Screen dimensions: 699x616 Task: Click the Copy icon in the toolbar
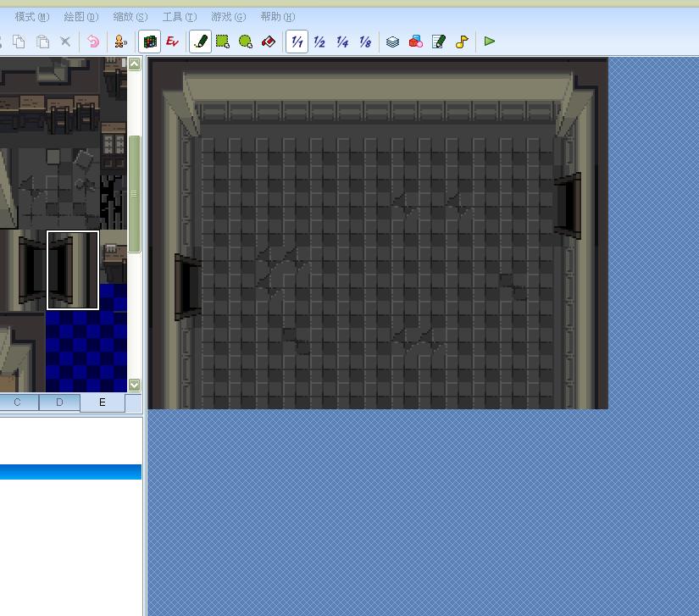(19, 42)
